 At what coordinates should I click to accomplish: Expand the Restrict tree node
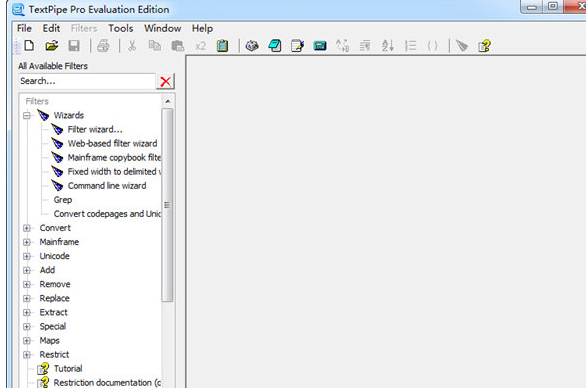(27, 355)
